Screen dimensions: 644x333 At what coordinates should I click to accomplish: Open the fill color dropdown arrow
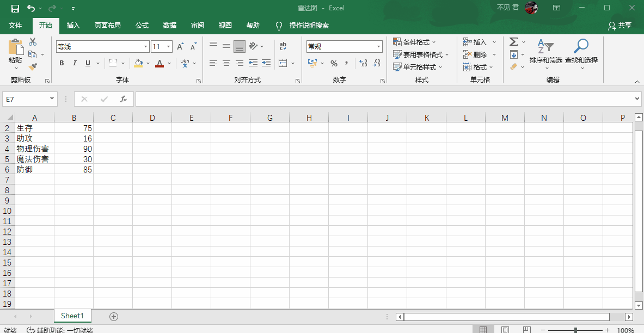click(148, 64)
